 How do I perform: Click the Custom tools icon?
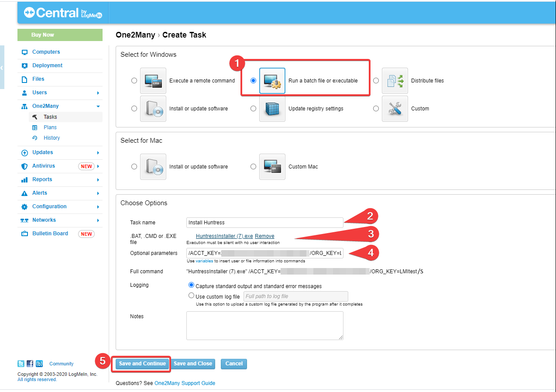(395, 109)
